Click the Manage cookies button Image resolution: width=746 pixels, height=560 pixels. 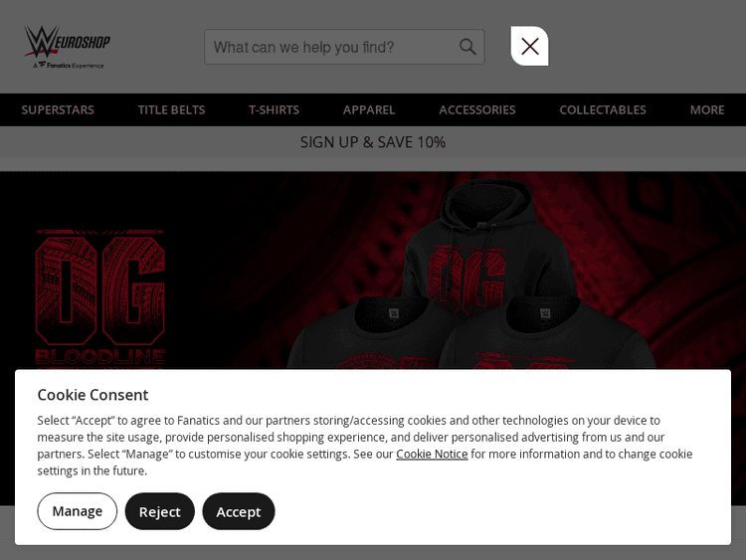click(x=77, y=511)
